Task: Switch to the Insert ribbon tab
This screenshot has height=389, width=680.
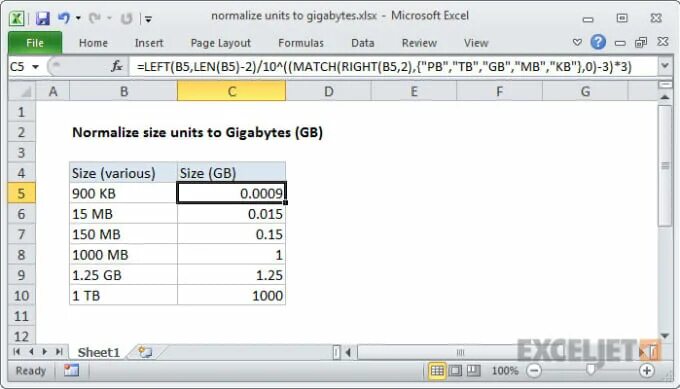Action: tap(149, 43)
